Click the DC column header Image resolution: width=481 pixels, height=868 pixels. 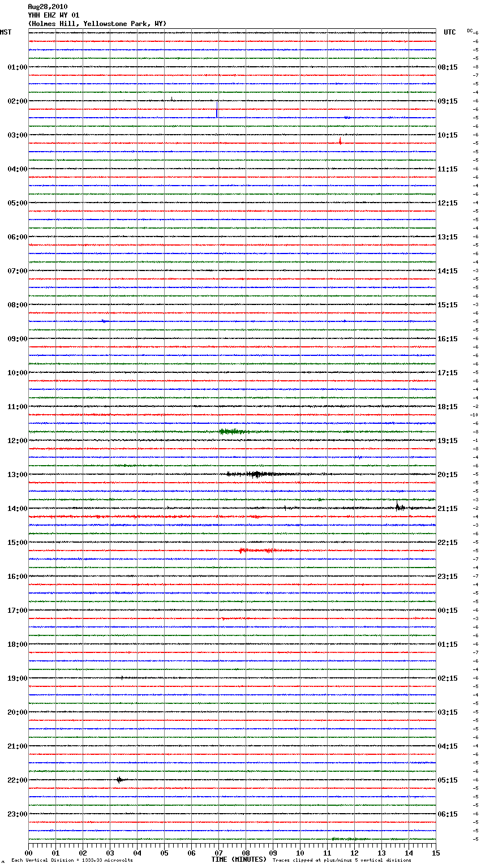470,31
